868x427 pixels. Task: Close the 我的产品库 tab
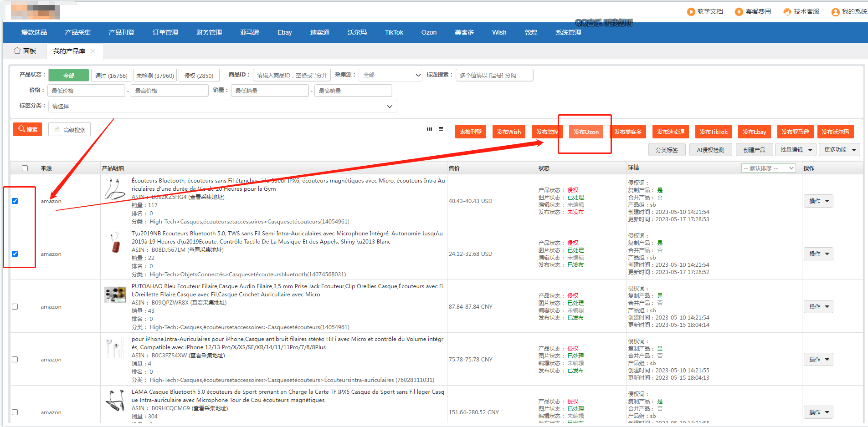(93, 51)
